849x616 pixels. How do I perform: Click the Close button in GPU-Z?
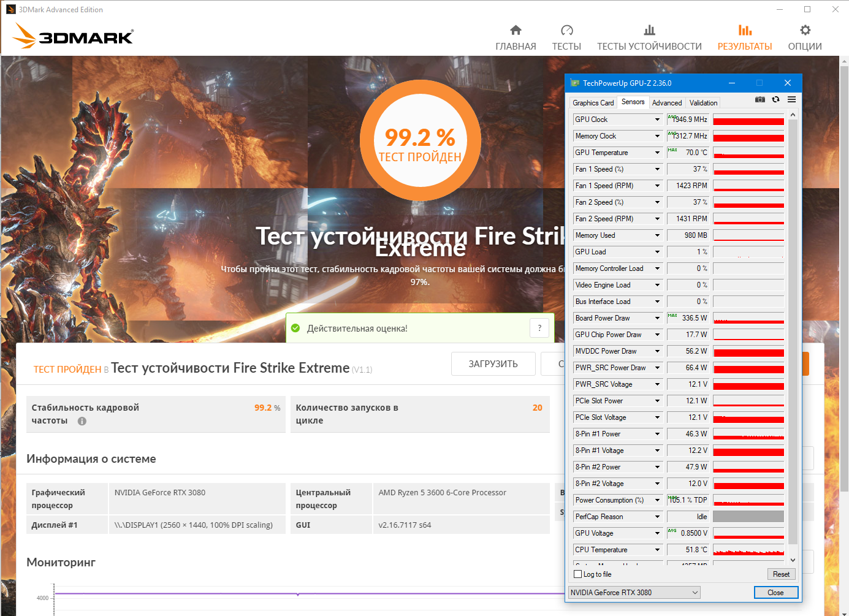tap(775, 593)
